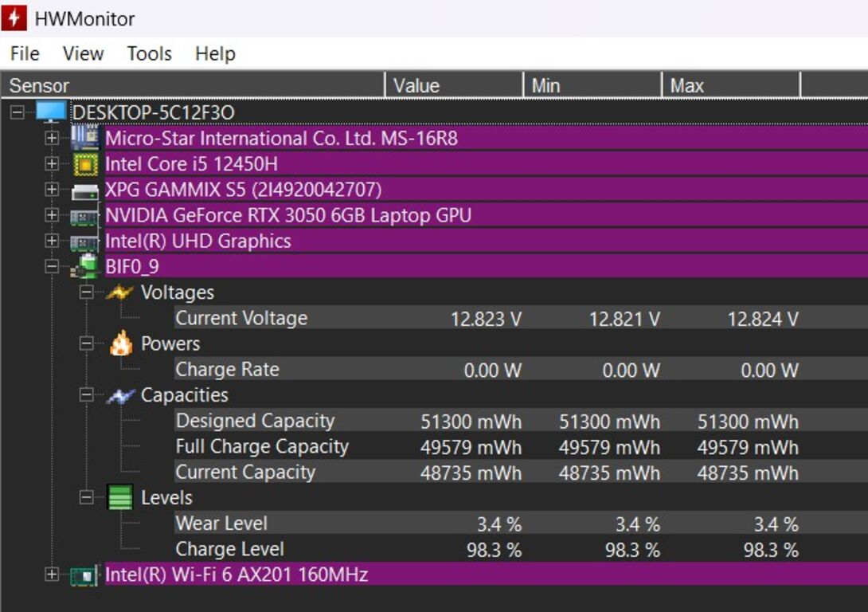This screenshot has height=612, width=868.
Task: Select the Designed Capacity sensor row
Action: coord(521,421)
